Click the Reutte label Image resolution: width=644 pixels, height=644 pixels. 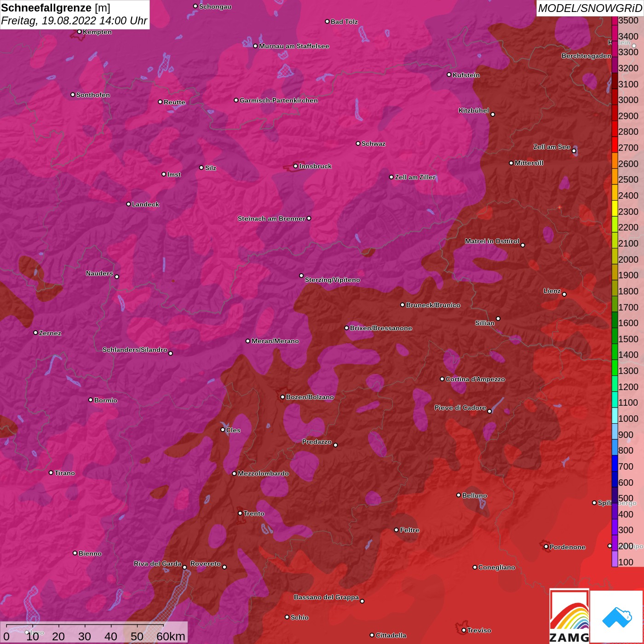pos(174,102)
